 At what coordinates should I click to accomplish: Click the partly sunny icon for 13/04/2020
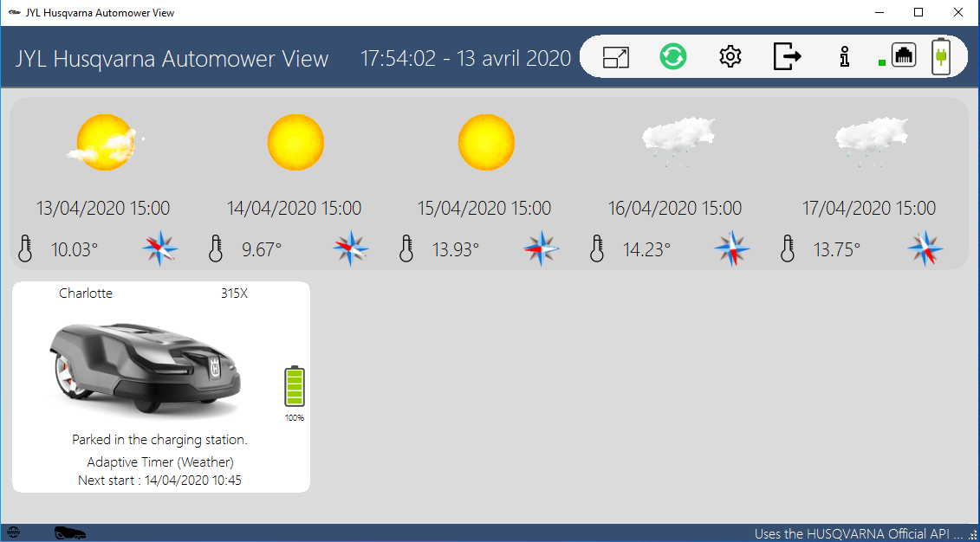click(x=105, y=142)
